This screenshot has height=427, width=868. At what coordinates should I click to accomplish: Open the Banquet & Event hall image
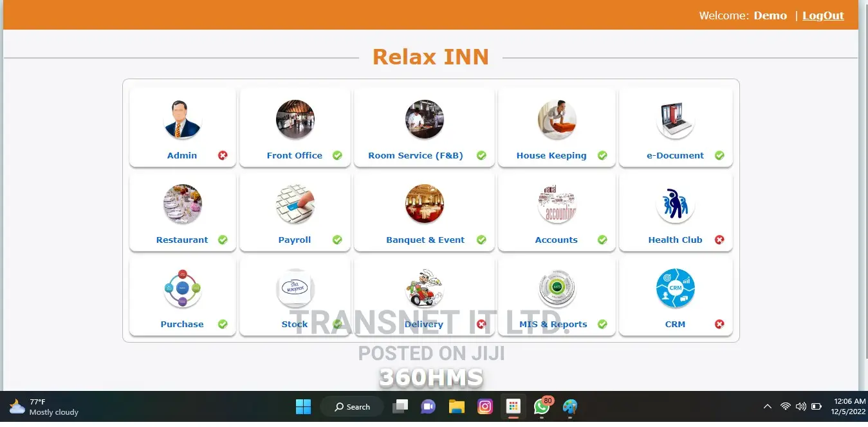click(424, 204)
